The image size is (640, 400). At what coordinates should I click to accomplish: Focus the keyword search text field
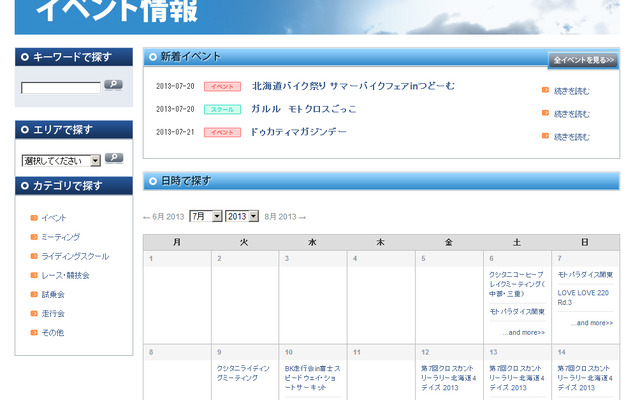[x=61, y=88]
